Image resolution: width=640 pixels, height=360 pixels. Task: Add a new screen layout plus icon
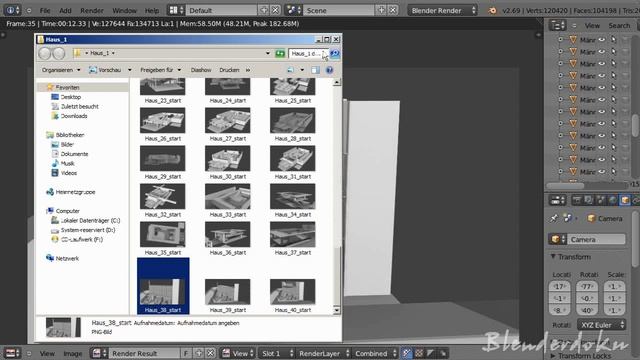coord(264,10)
